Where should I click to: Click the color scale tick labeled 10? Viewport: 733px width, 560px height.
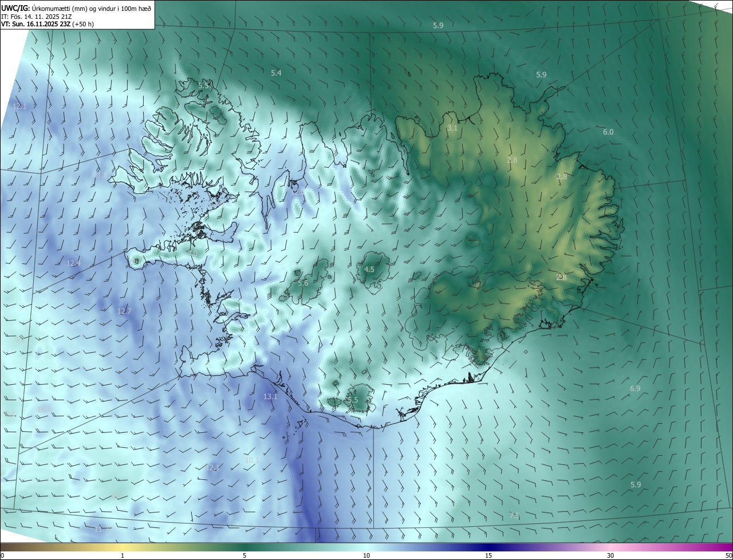click(366, 555)
